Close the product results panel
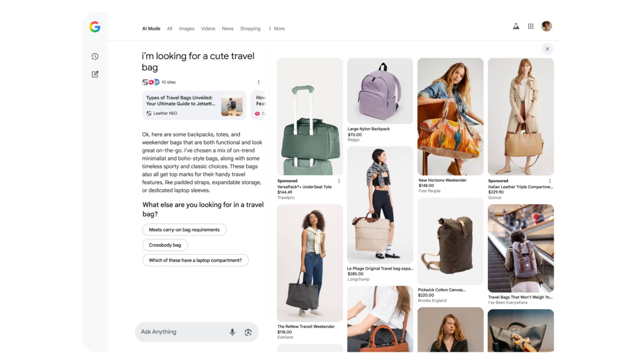 click(x=547, y=49)
